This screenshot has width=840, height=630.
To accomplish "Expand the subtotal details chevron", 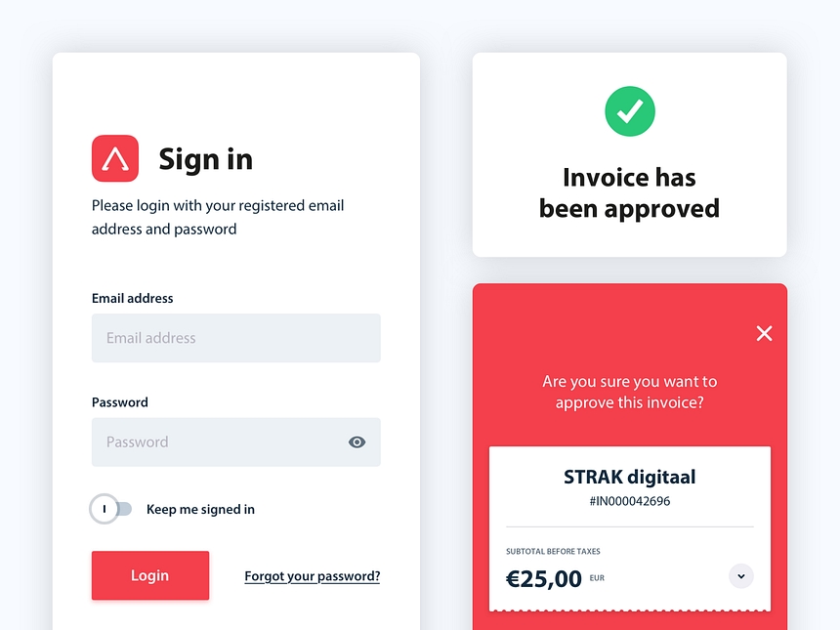I will tap(741, 576).
